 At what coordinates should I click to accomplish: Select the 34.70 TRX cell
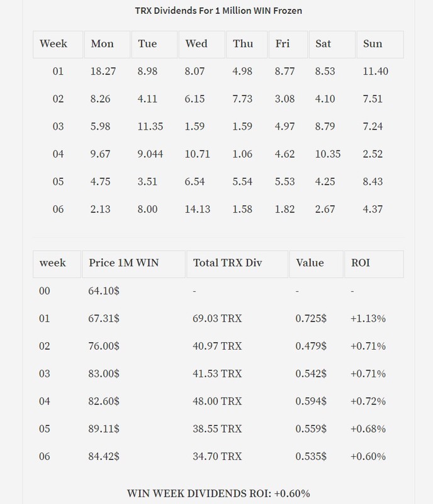(x=217, y=456)
